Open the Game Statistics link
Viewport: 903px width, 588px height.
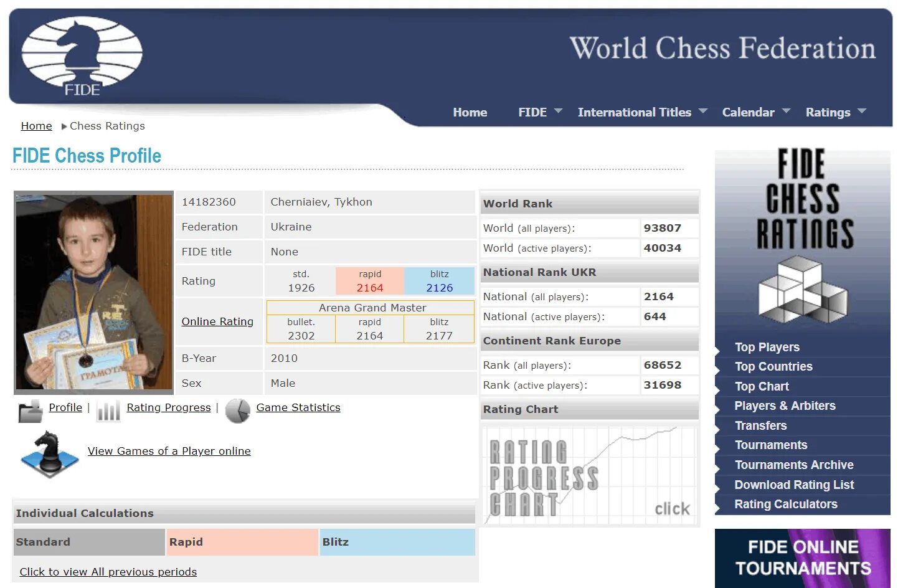298,407
